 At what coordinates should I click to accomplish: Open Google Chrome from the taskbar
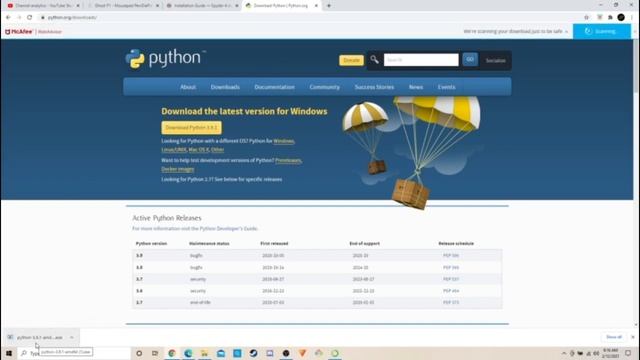[x=172, y=353]
